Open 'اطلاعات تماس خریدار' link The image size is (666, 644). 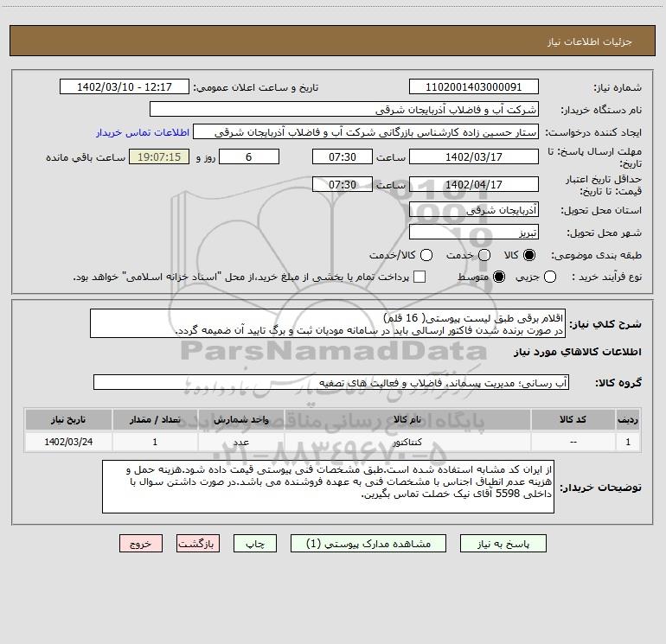tap(143, 132)
